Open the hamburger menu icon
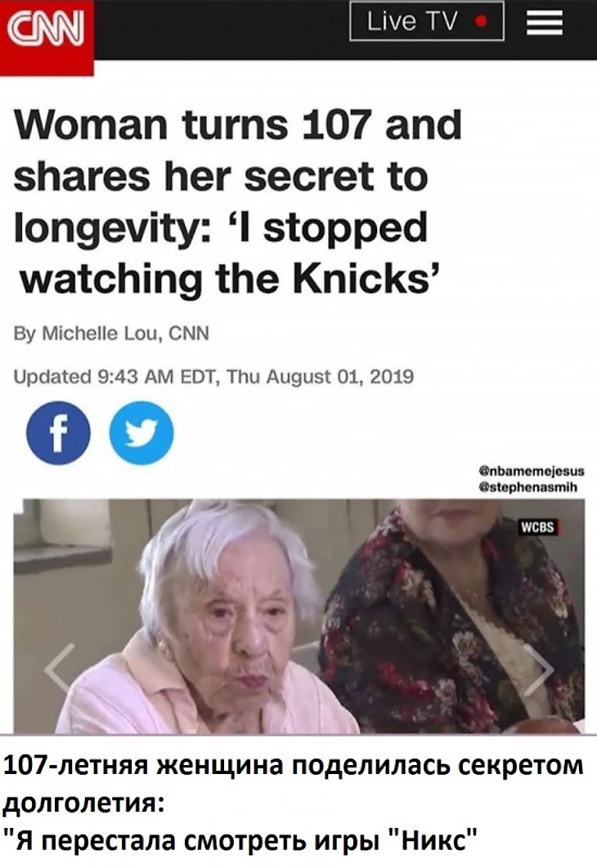597x868 pixels. [x=544, y=23]
